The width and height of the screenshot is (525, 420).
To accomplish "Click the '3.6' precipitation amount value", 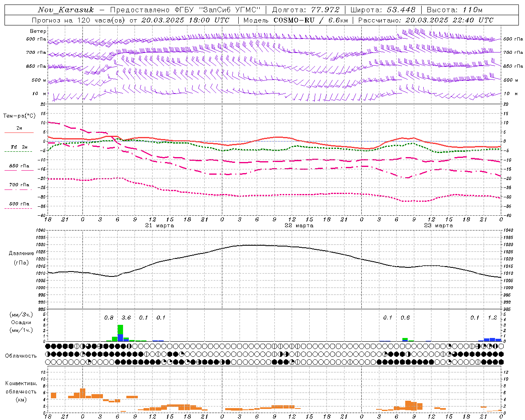I will [126, 318].
